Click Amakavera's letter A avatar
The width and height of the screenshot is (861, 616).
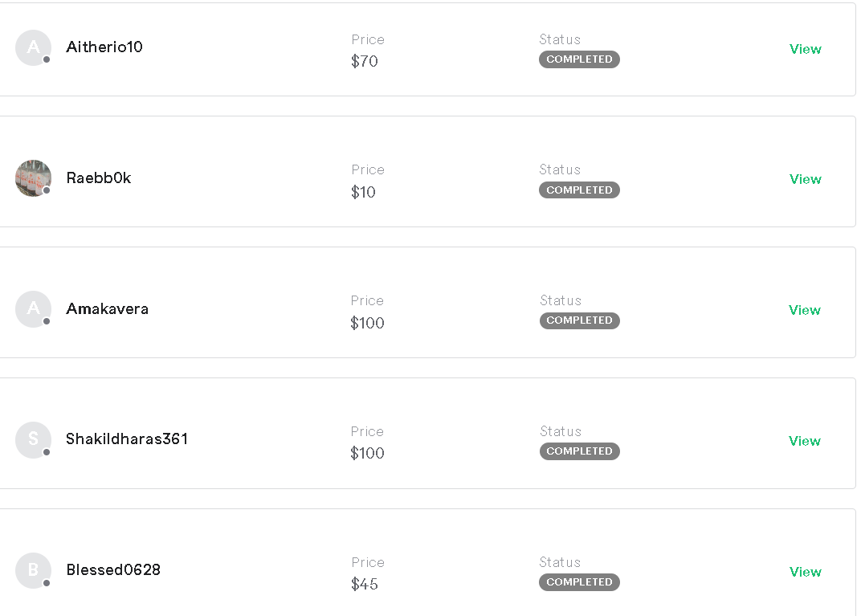tap(33, 309)
